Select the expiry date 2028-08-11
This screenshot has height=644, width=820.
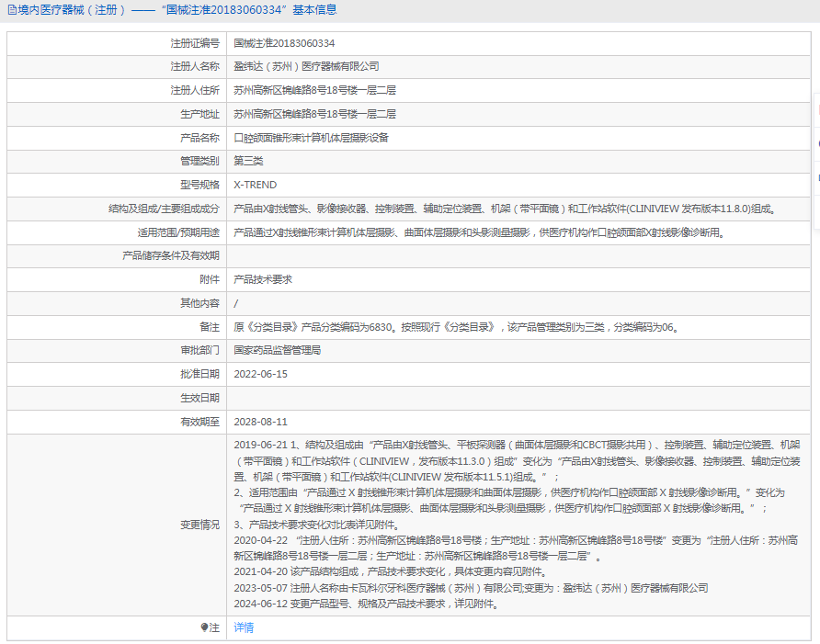260,422
